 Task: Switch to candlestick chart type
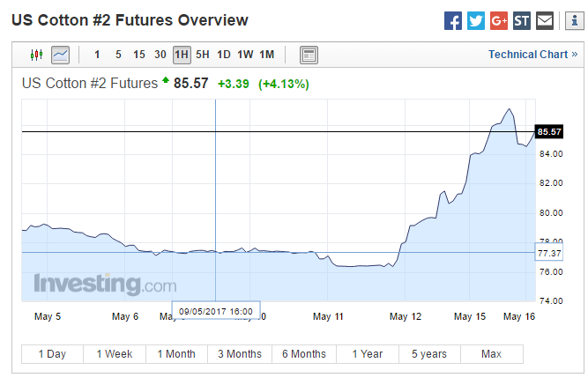point(36,55)
